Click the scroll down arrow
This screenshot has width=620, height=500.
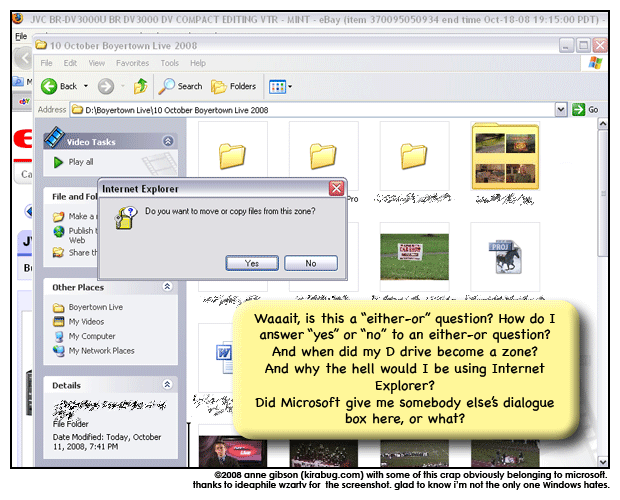point(602,461)
